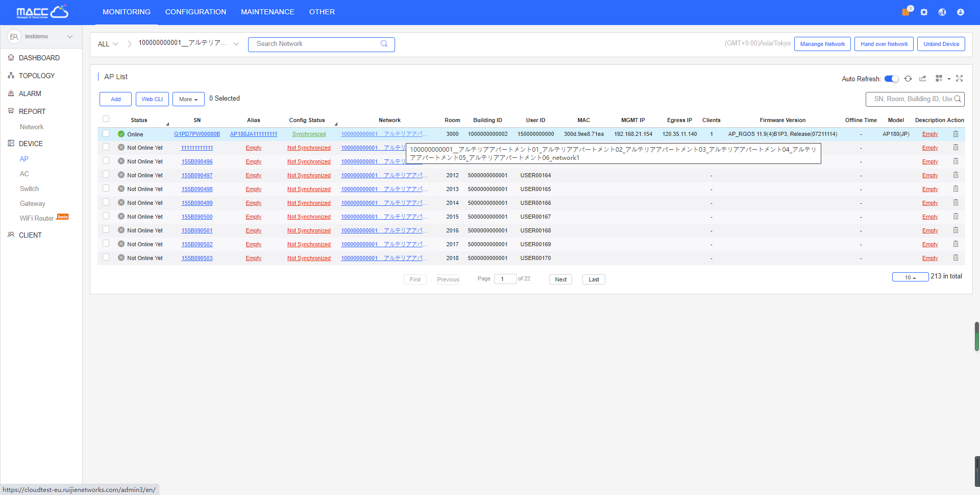Delete the 155B090502 device row

pos(955,244)
